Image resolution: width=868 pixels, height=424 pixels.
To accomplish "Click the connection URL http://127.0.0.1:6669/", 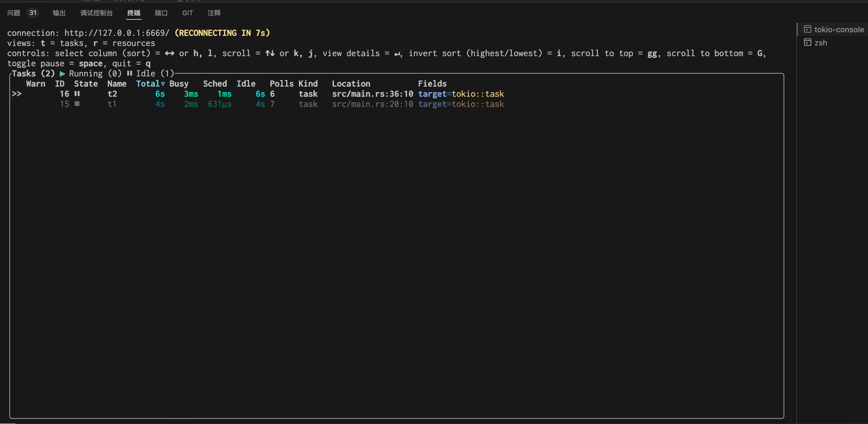I will [117, 33].
